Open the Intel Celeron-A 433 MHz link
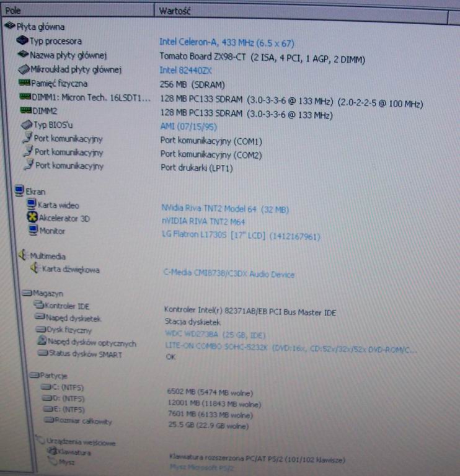The image size is (460, 476). (227, 43)
